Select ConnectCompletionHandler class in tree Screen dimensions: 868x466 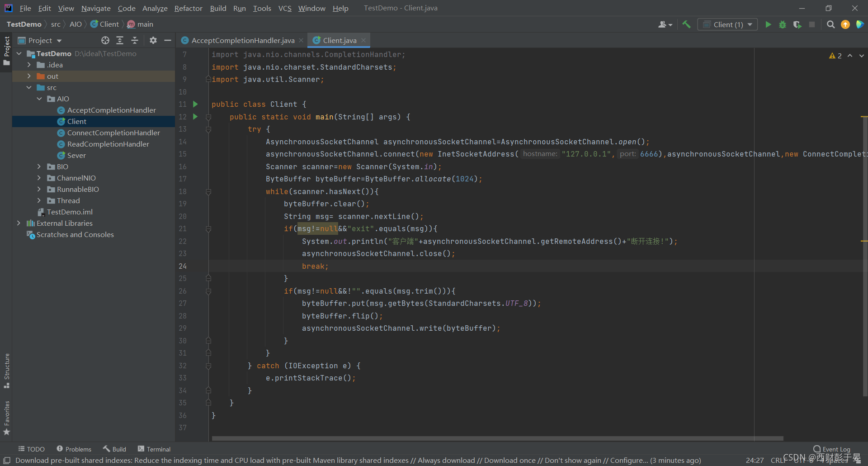point(113,133)
